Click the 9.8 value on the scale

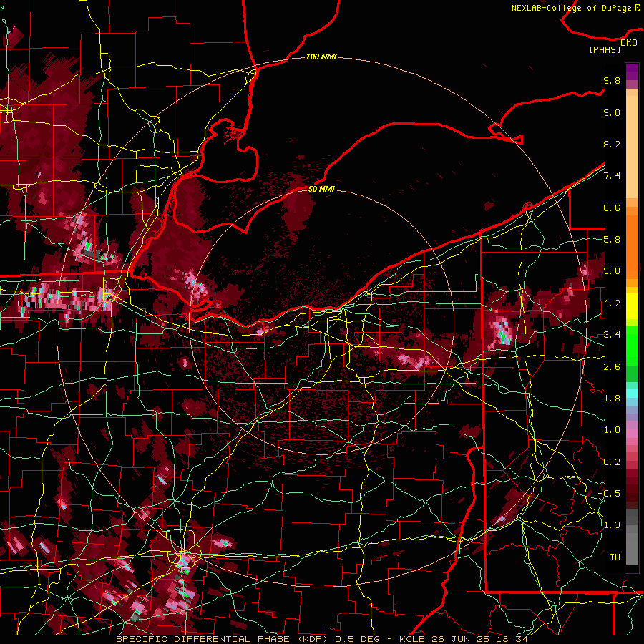click(x=612, y=80)
